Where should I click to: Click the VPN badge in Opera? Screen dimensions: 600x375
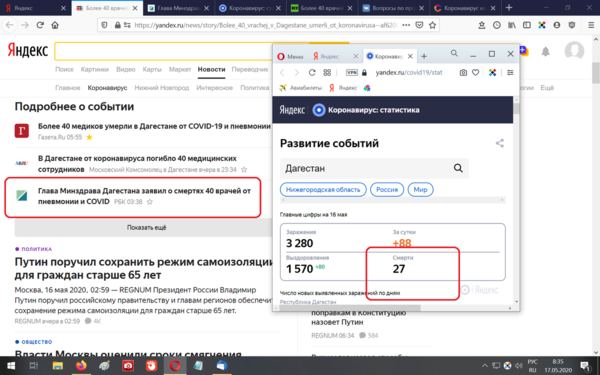(x=351, y=72)
